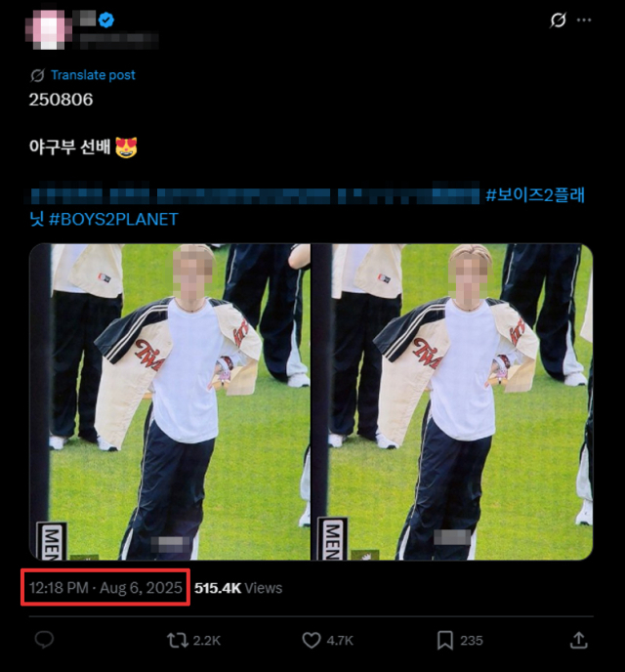
Task: Click the 515.4K Views count
Action: [238, 588]
